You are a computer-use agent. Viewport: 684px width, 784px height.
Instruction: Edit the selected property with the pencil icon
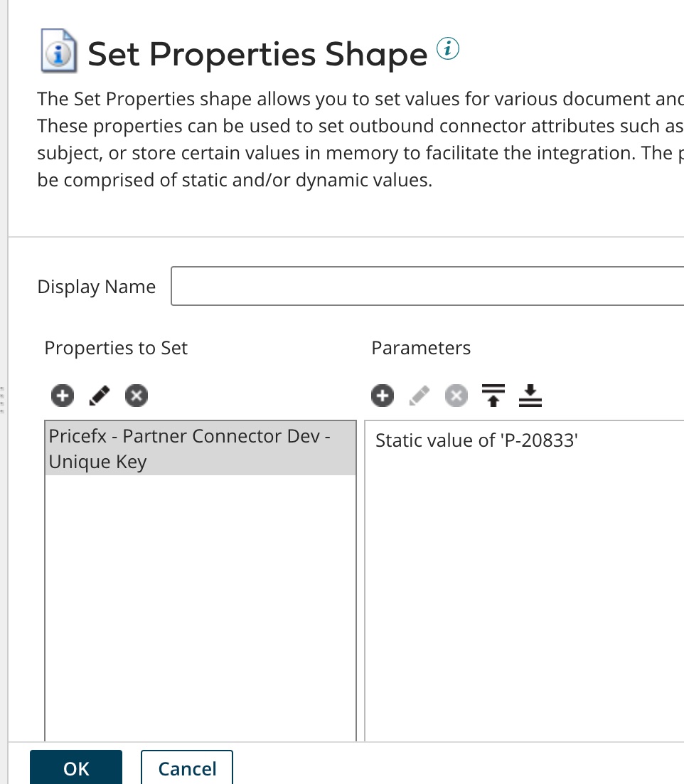pyautogui.click(x=100, y=396)
